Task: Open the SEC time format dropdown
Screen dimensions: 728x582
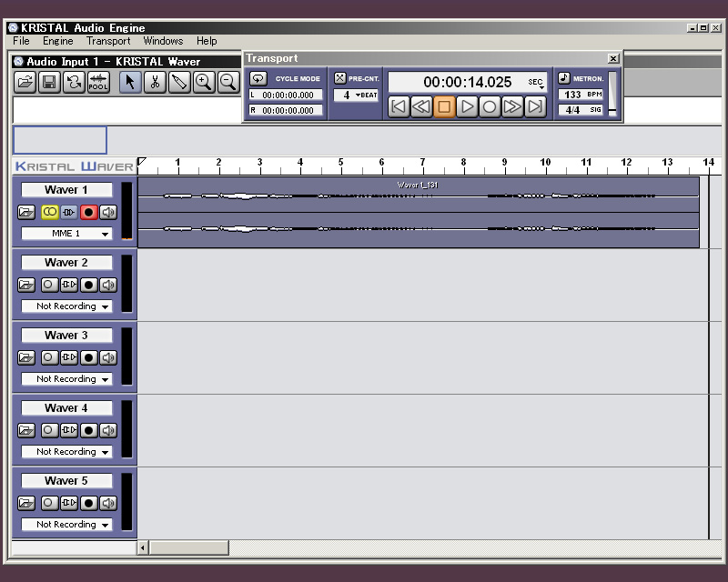Action: (537, 83)
